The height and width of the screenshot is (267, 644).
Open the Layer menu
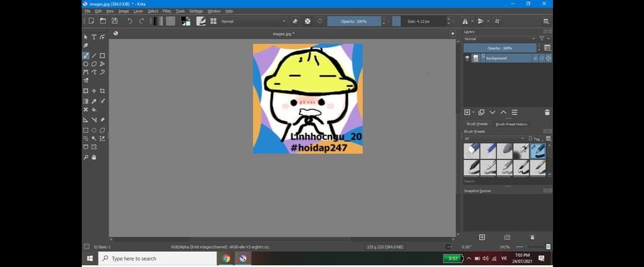click(x=138, y=11)
